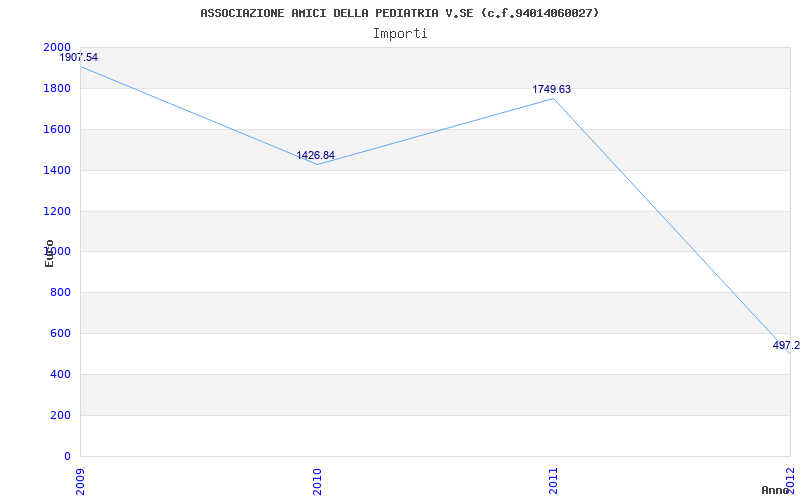Select the 1749.63 data label

tap(552, 90)
